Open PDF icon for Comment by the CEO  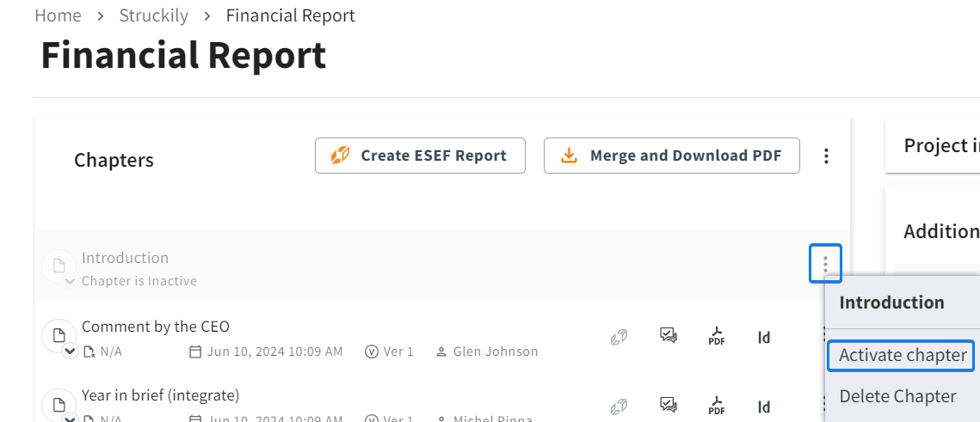716,336
